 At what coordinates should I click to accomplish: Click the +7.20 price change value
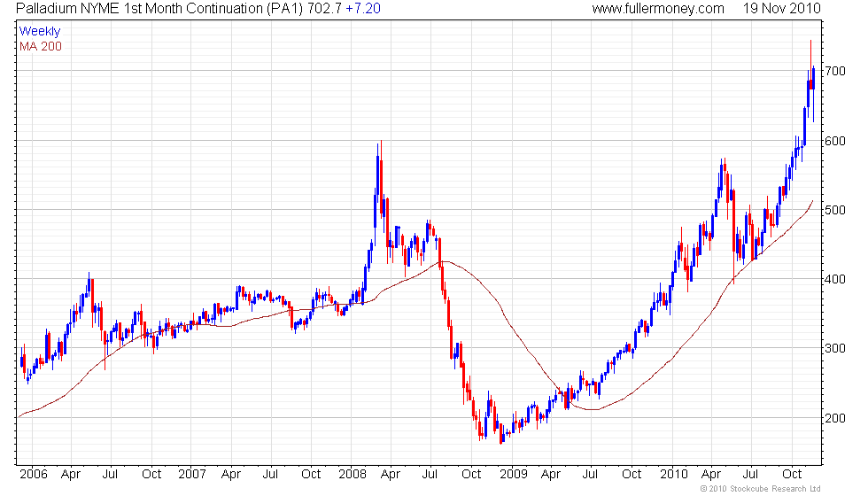[362, 8]
